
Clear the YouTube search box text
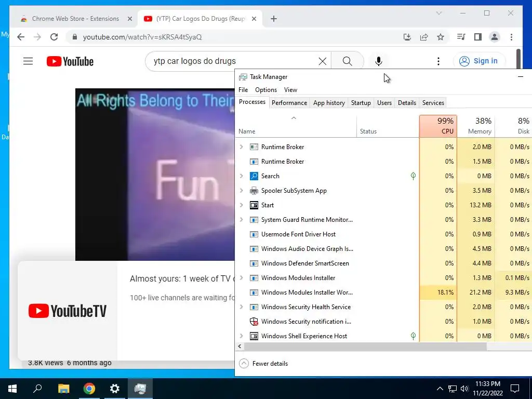tap(322, 61)
